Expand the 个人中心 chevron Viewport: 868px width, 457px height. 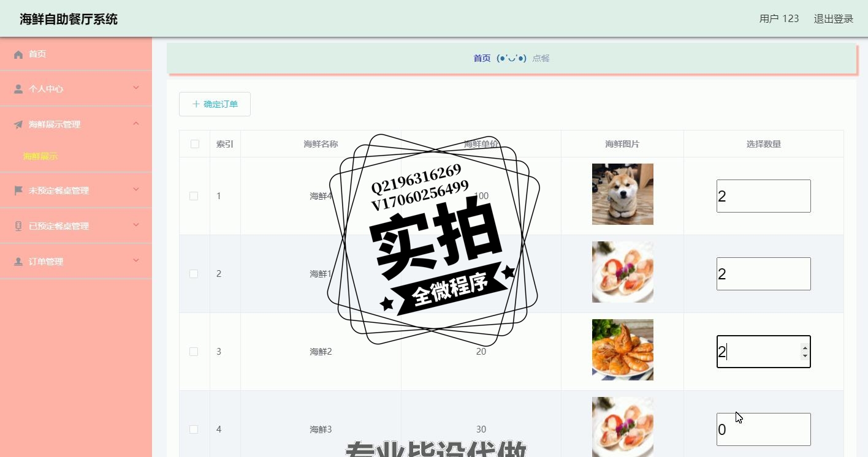pos(136,88)
